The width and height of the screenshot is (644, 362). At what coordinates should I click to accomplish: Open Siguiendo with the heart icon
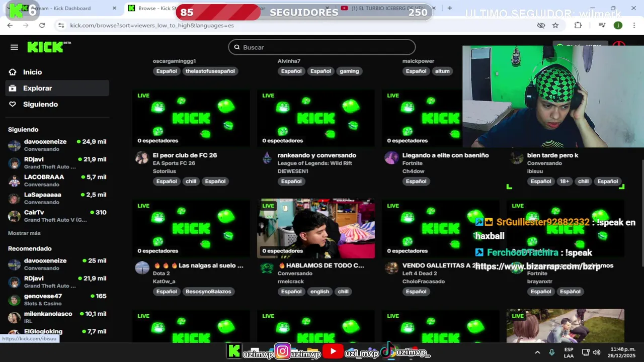point(40,104)
